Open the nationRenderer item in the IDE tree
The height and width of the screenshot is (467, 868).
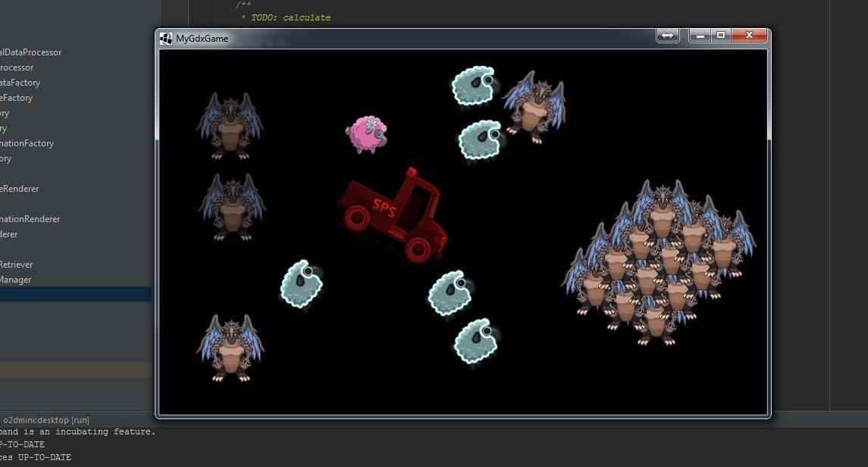30,219
